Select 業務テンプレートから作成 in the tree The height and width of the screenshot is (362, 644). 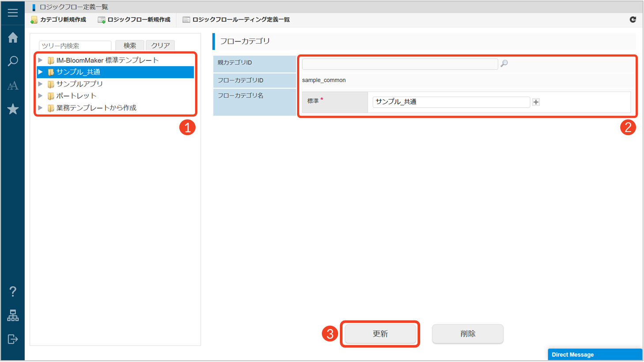(96, 108)
